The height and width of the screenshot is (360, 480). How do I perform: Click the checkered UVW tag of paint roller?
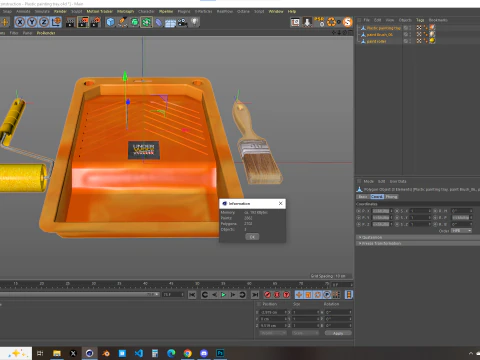point(419,41)
